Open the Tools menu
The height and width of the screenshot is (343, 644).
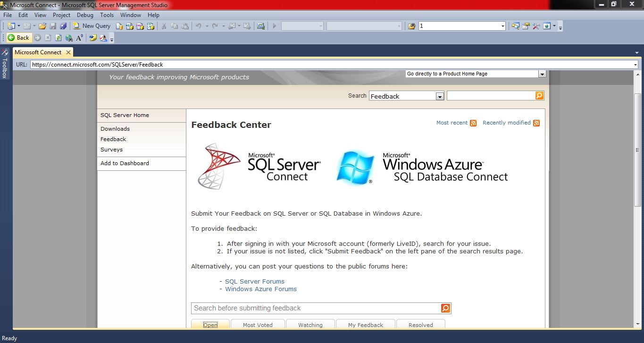click(107, 15)
